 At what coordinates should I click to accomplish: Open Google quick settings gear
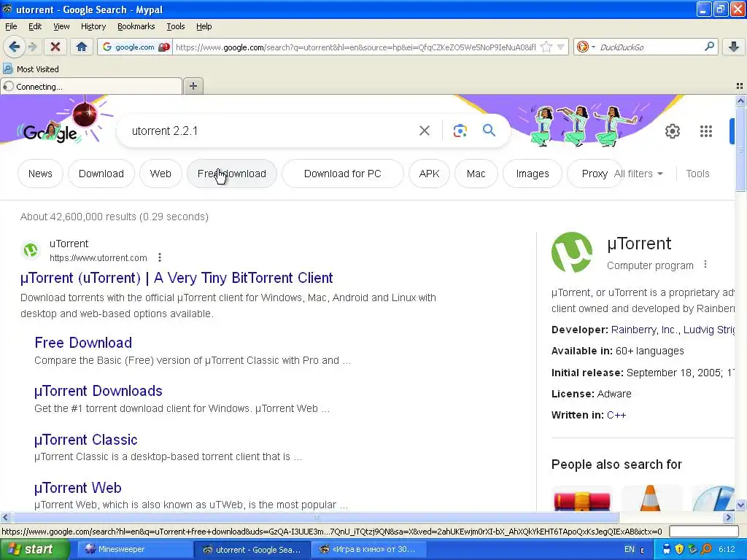[x=672, y=131]
